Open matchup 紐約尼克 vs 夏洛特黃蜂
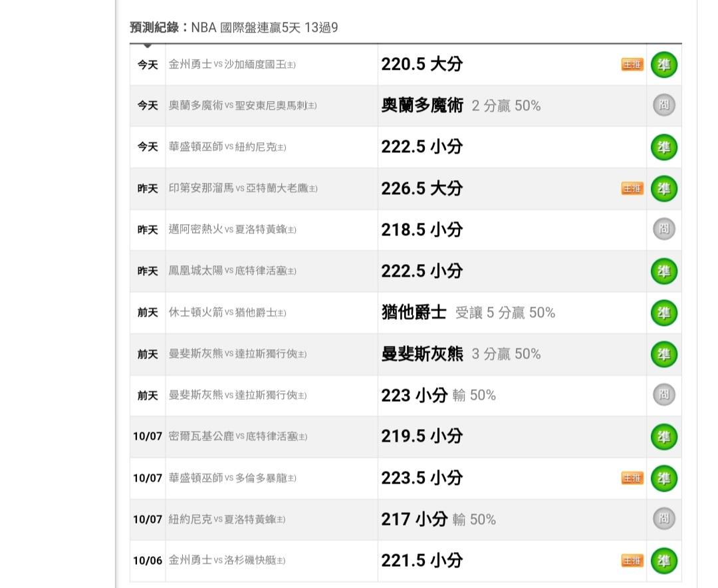Image resolution: width=718 pixels, height=588 pixels. [227, 519]
